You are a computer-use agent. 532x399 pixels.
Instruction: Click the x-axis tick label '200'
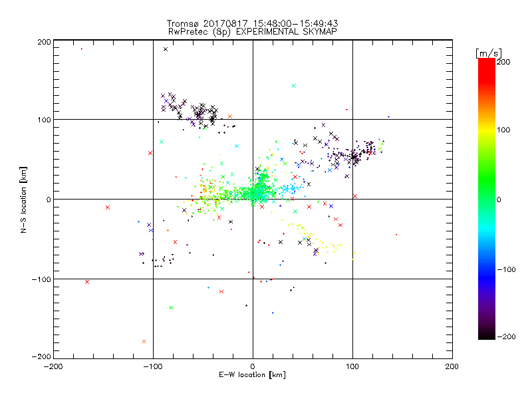click(452, 366)
